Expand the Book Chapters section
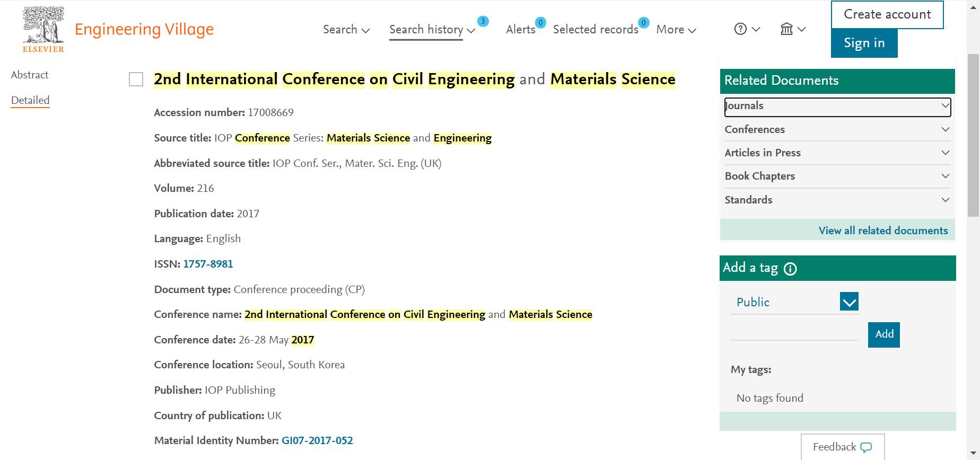980x460 pixels. [837, 176]
